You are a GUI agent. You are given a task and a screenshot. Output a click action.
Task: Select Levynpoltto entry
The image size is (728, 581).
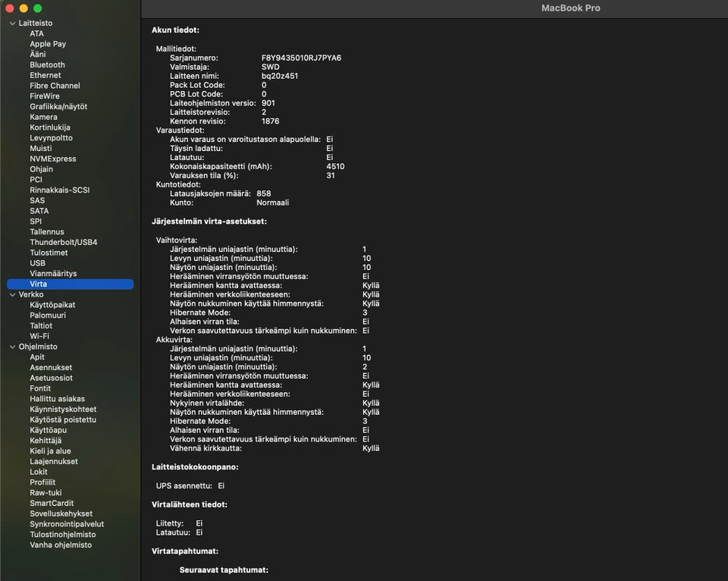point(51,138)
